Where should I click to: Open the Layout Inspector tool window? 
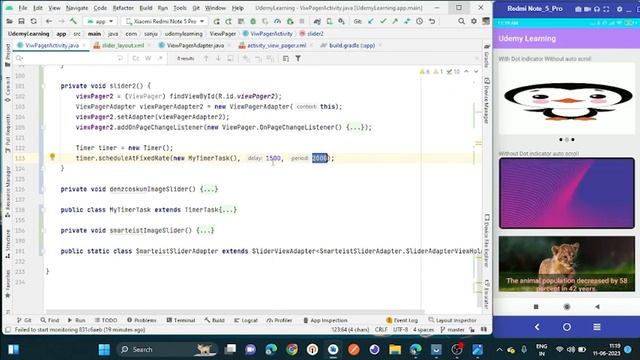click(x=452, y=320)
